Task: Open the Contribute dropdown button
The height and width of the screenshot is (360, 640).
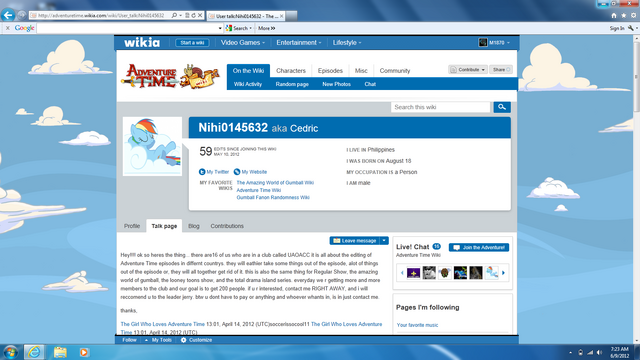Action: point(468,70)
